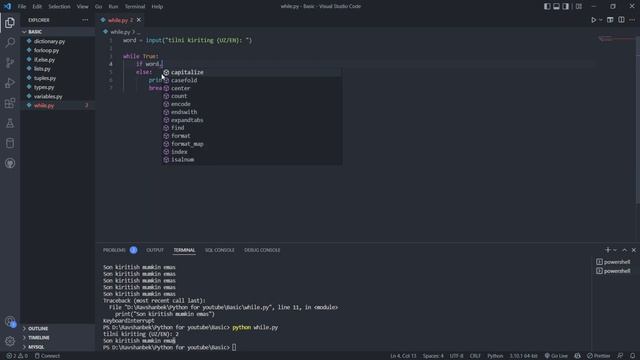
Task: Run the Python file with play icon
Action: pos(593,20)
